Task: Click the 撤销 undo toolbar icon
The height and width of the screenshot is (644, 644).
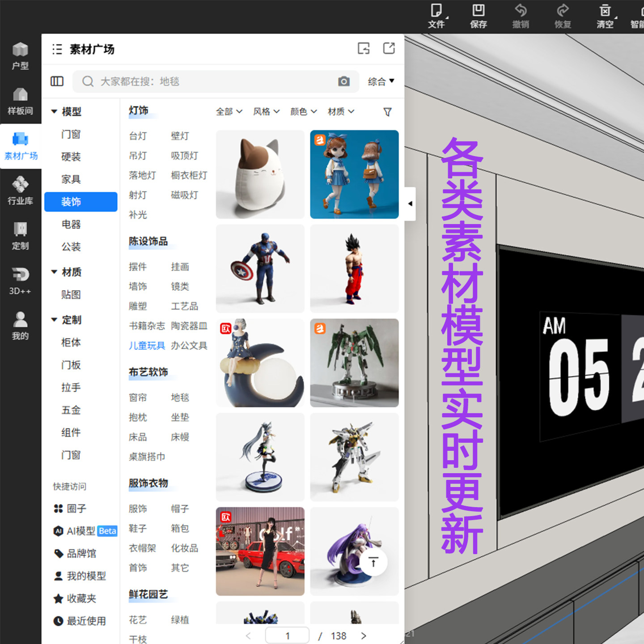Action: (521, 17)
